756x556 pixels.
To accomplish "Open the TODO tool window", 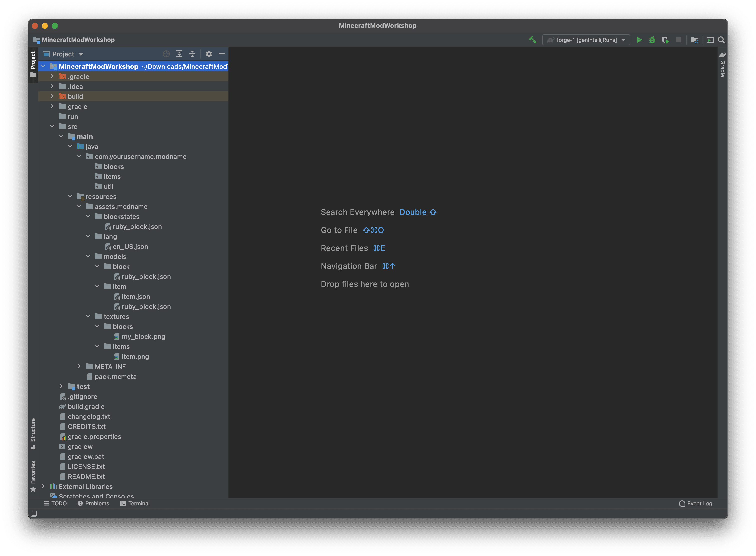I will point(55,503).
